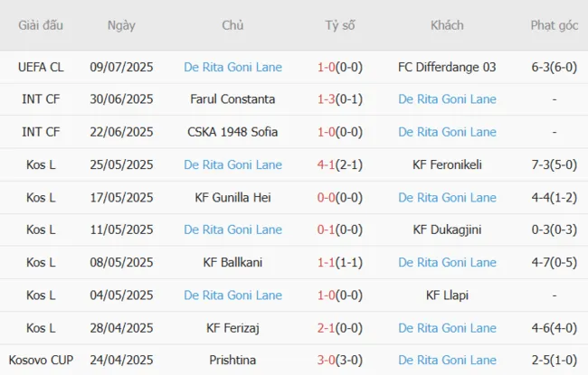
Task: Open the FC Differdange 03 team link
Action: 447,66
